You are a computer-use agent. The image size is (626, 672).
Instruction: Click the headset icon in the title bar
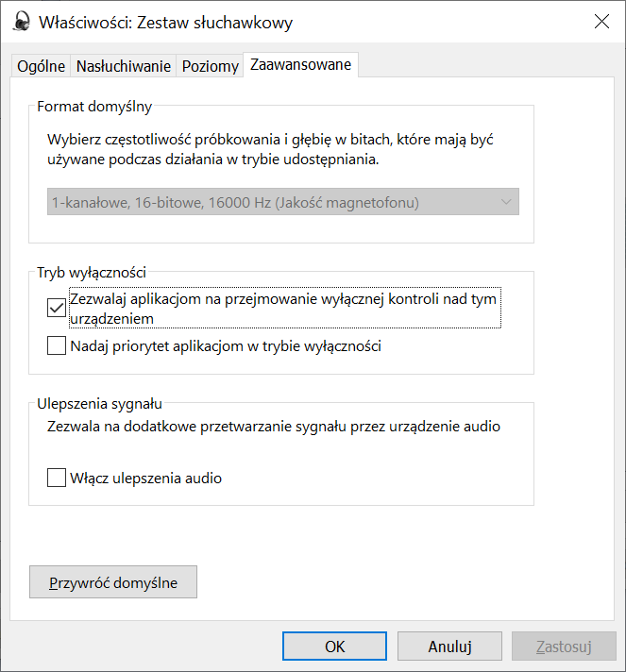click(x=21, y=22)
